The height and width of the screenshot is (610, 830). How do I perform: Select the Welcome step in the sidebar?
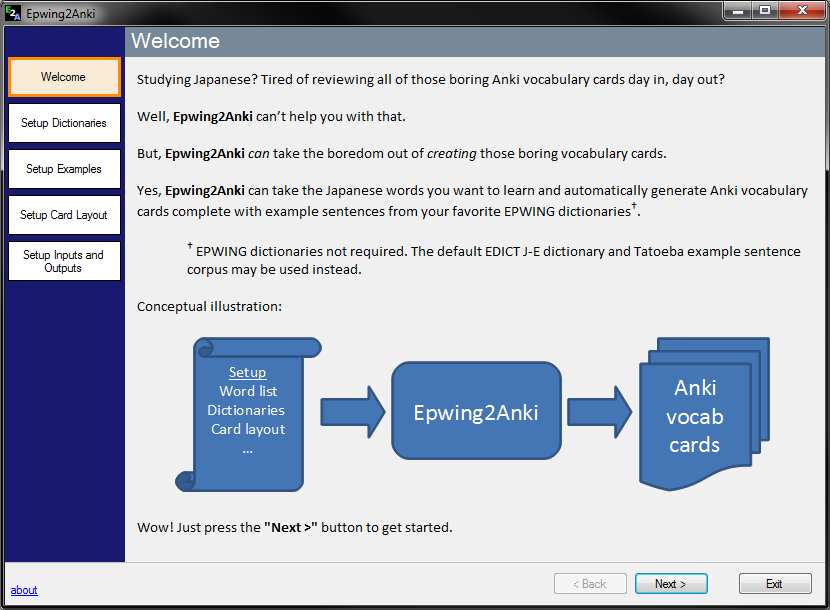point(64,77)
